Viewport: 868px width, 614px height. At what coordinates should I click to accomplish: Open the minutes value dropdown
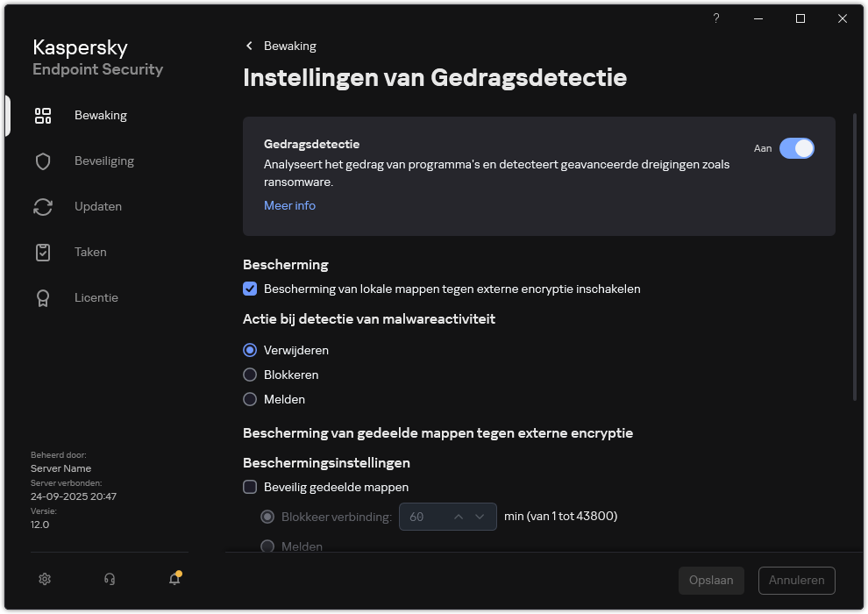pyautogui.click(x=480, y=517)
